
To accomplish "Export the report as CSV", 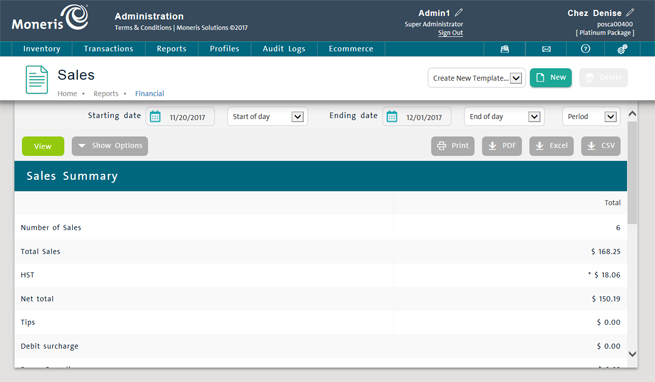I will coord(601,146).
